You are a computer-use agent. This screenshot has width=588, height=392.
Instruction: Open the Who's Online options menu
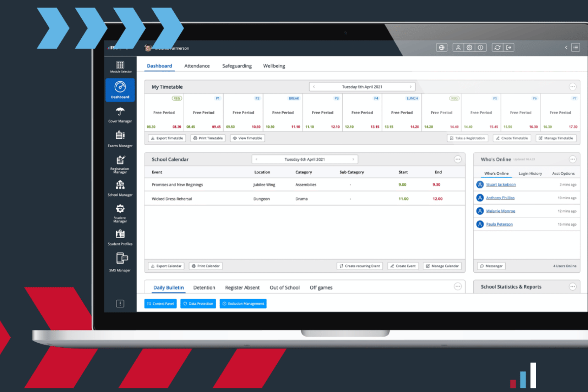572,159
